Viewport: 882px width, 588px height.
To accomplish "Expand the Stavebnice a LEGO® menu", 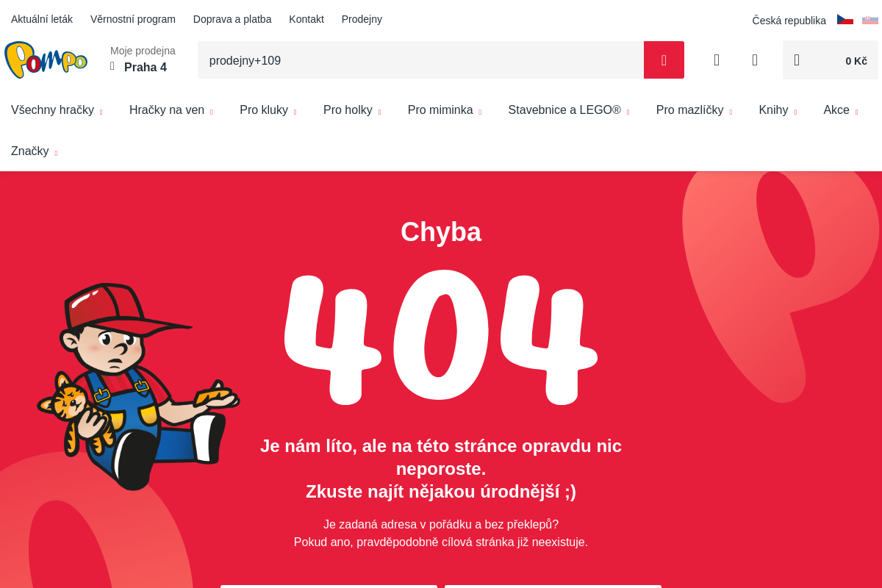I will [x=569, y=110].
